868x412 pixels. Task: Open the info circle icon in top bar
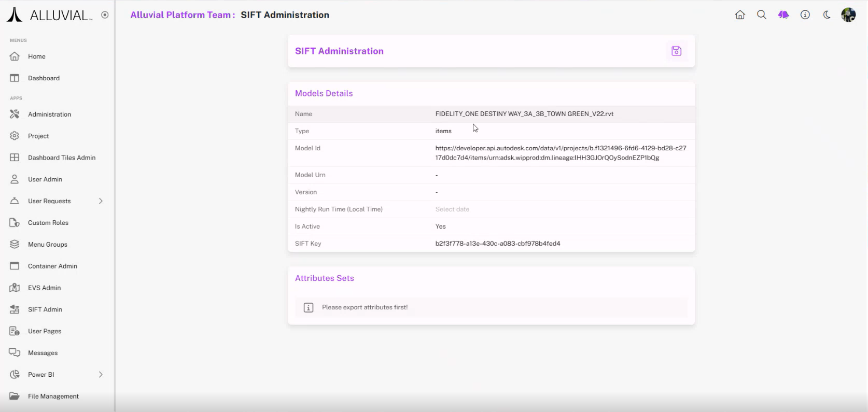(x=805, y=15)
